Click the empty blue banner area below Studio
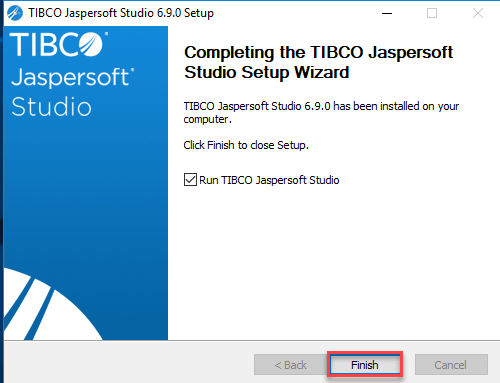The image size is (500, 383). 86,190
